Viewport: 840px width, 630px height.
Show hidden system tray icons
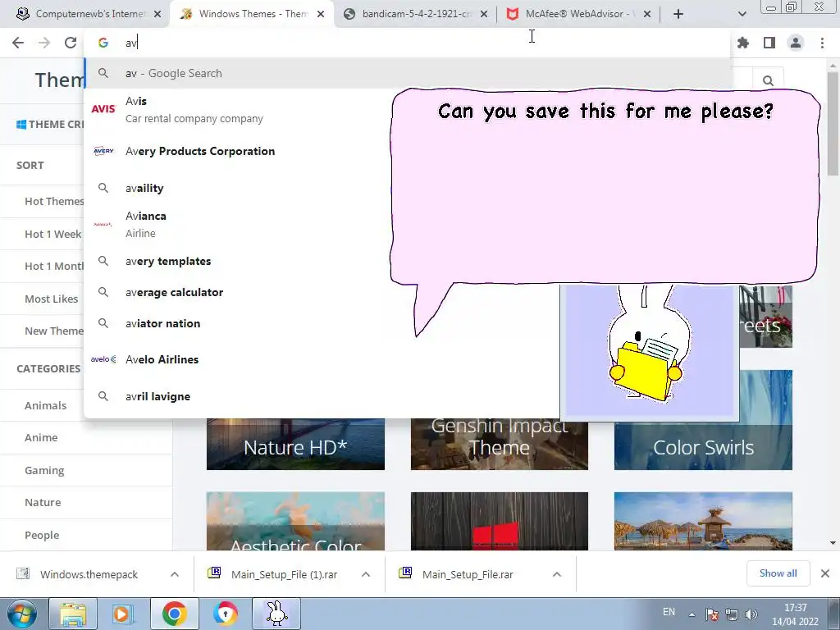tap(692, 614)
